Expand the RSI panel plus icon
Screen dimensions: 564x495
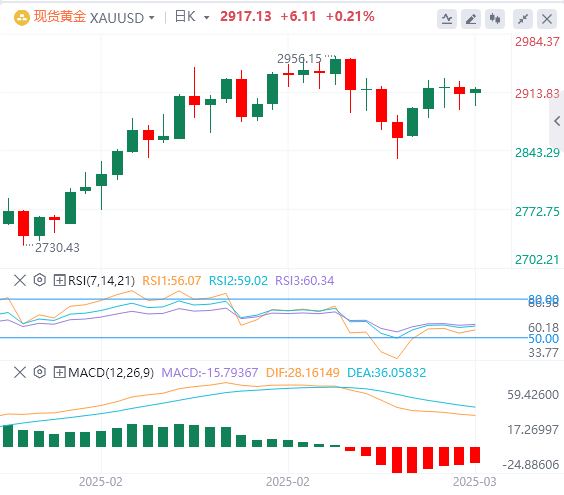tap(59, 280)
